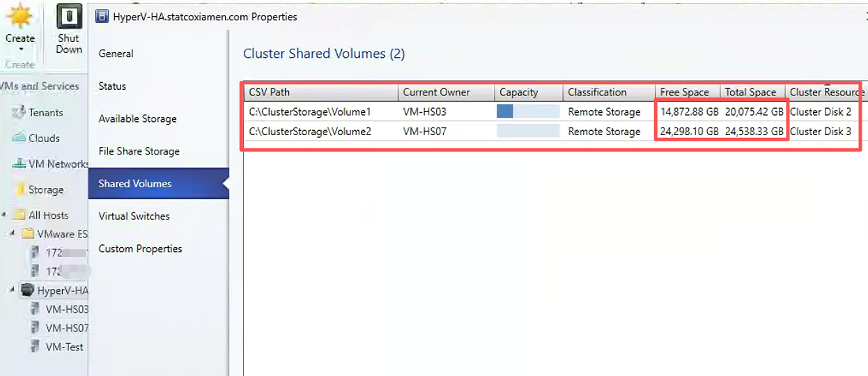Open the Virtual Switches tab
This screenshot has width=868, height=376.
158,216
